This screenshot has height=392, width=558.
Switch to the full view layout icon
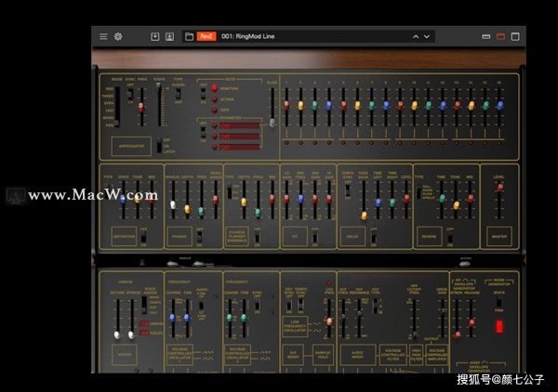pos(515,36)
